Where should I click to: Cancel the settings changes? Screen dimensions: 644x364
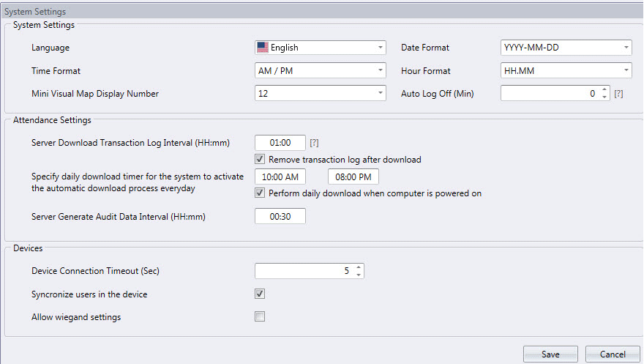pyautogui.click(x=613, y=354)
